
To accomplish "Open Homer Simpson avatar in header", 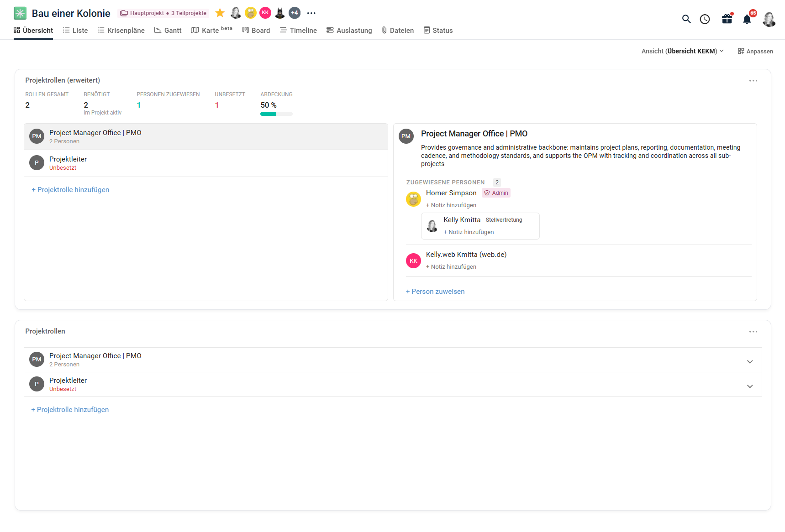I will click(x=251, y=13).
